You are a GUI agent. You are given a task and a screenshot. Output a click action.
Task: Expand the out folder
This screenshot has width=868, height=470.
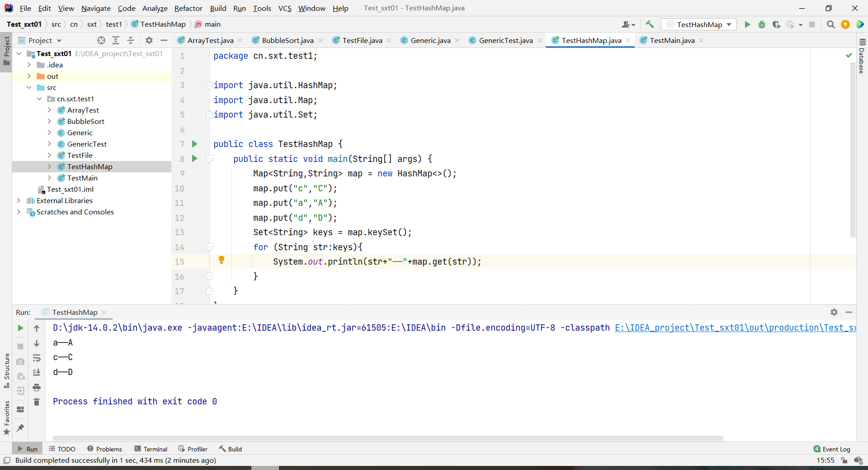pos(29,76)
